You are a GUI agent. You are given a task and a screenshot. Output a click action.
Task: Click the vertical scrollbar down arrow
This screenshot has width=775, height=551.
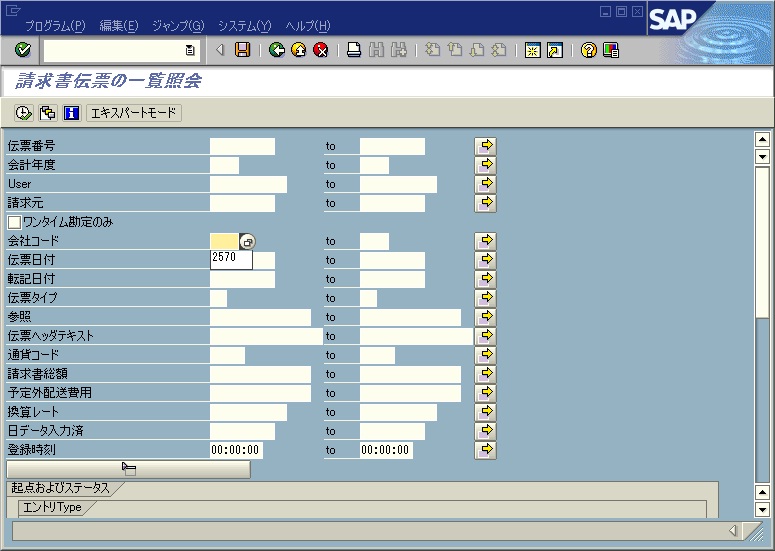[x=762, y=509]
